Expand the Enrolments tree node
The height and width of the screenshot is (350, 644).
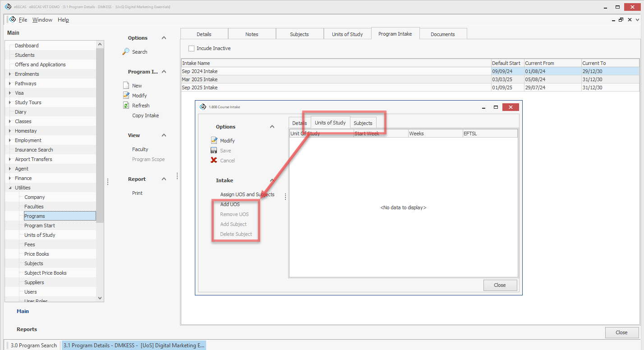(x=10, y=74)
